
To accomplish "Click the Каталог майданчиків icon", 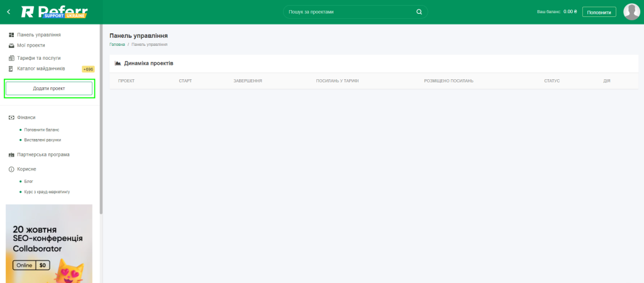I will [11, 69].
